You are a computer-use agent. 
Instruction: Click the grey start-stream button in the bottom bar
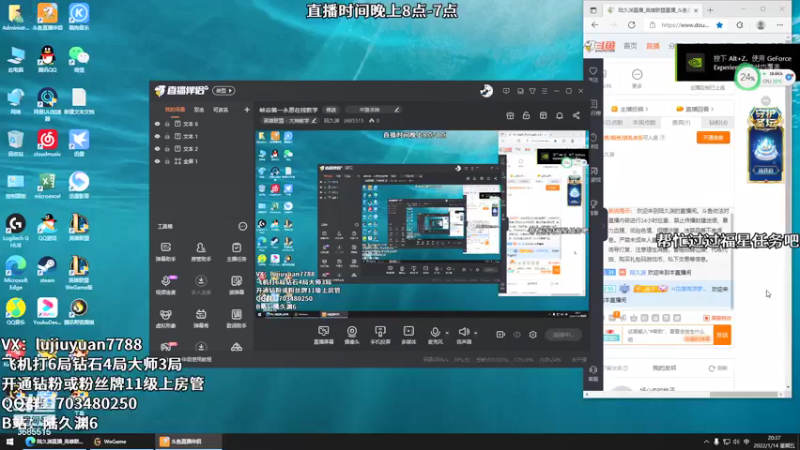[563, 335]
